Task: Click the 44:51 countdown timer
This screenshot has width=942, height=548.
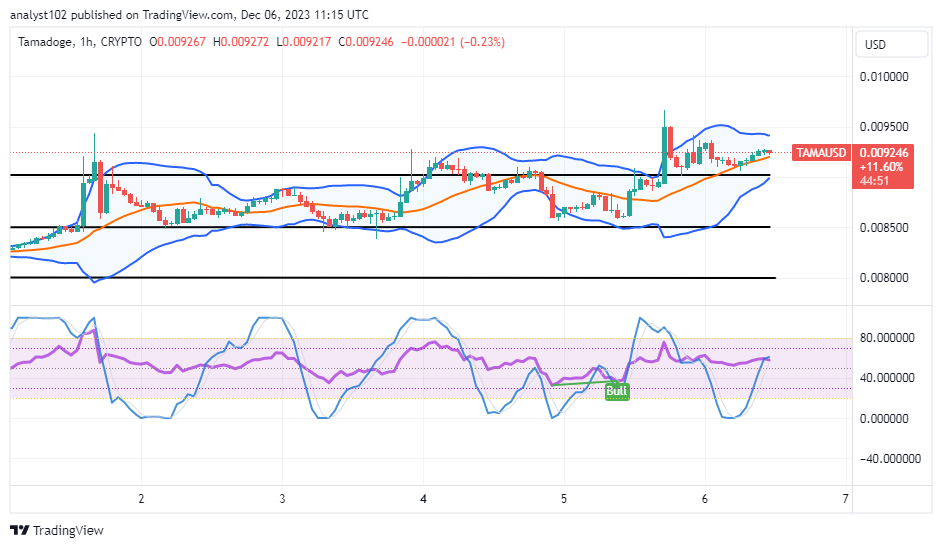Action: click(874, 181)
